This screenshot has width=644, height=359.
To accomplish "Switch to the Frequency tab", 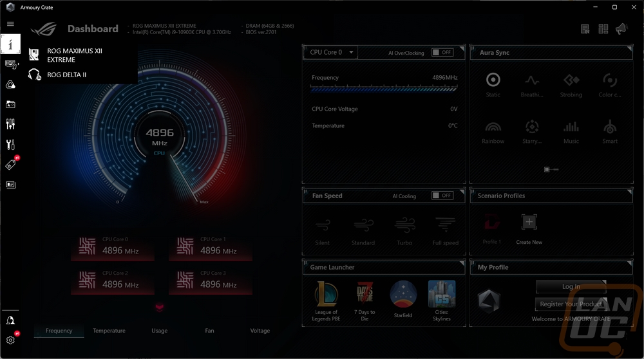I will point(59,331).
